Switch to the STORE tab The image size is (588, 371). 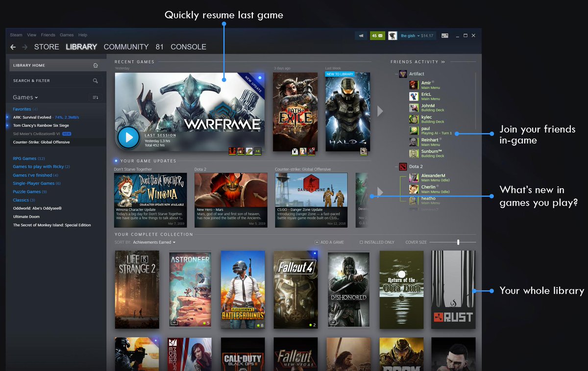[47, 47]
